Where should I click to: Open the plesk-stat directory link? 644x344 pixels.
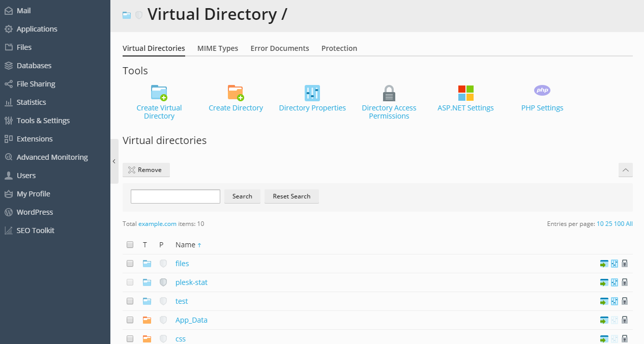[191, 282]
